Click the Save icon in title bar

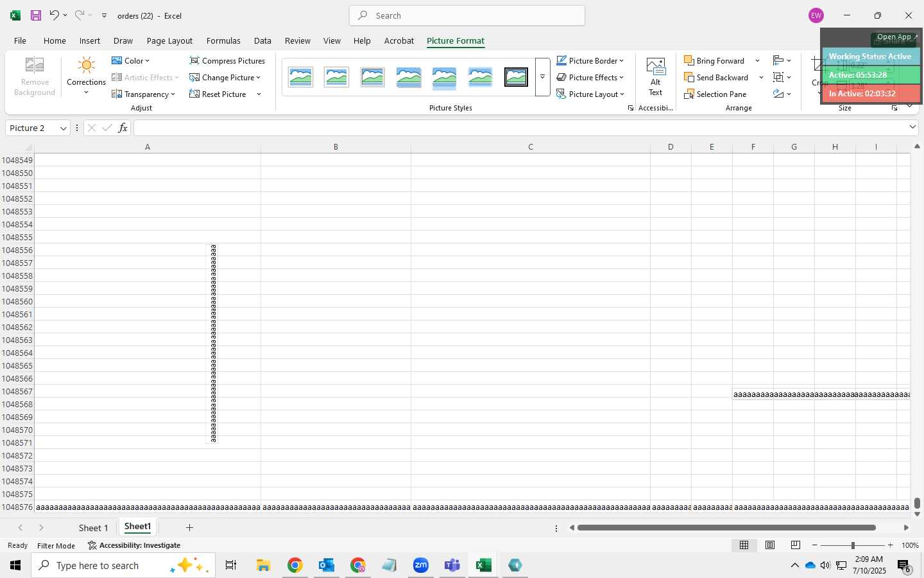pos(36,15)
